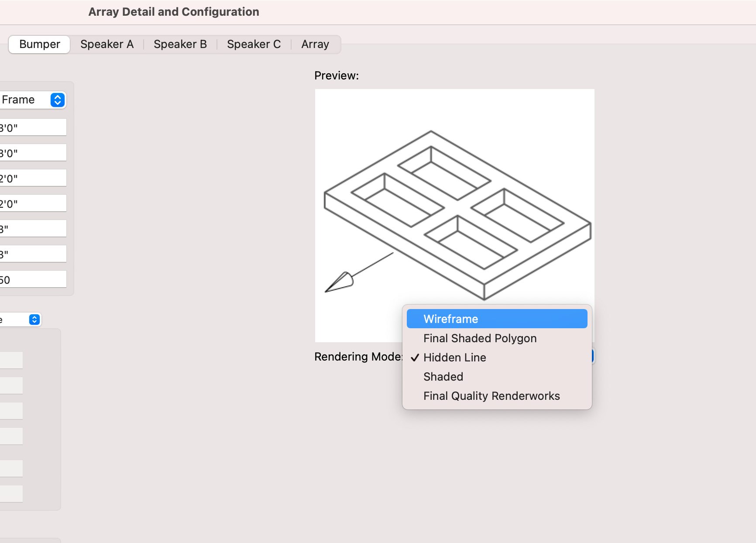The height and width of the screenshot is (543, 756).
Task: Click the stepper arrows on the Frame popup
Action: 57,100
